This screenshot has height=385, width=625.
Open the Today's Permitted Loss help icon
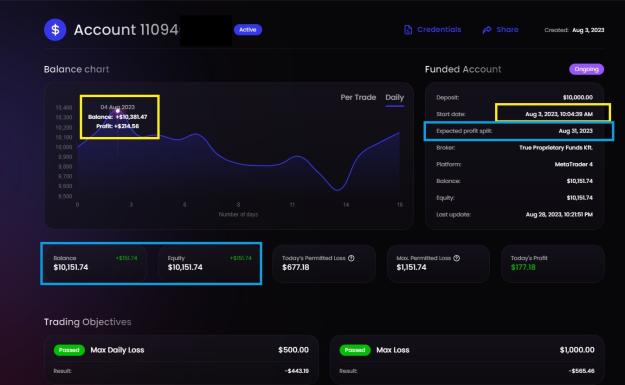tap(351, 258)
